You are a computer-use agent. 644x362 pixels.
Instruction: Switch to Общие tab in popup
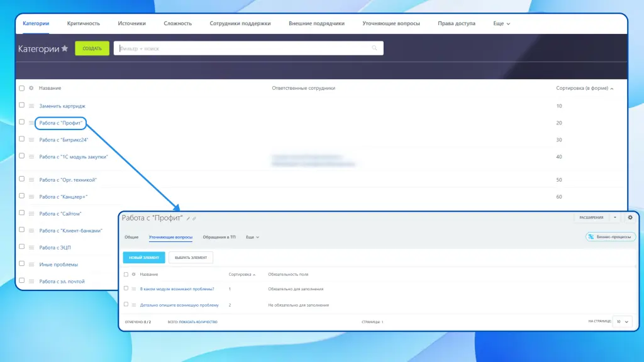click(x=131, y=237)
